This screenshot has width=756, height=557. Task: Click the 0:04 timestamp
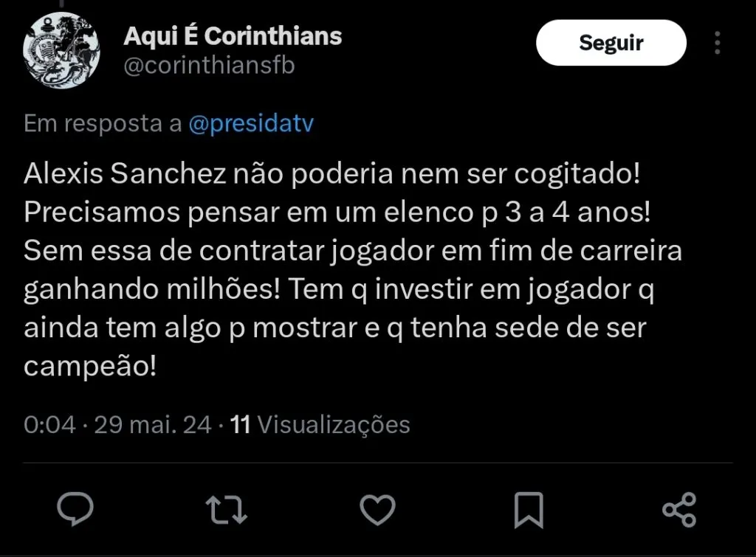coord(49,425)
